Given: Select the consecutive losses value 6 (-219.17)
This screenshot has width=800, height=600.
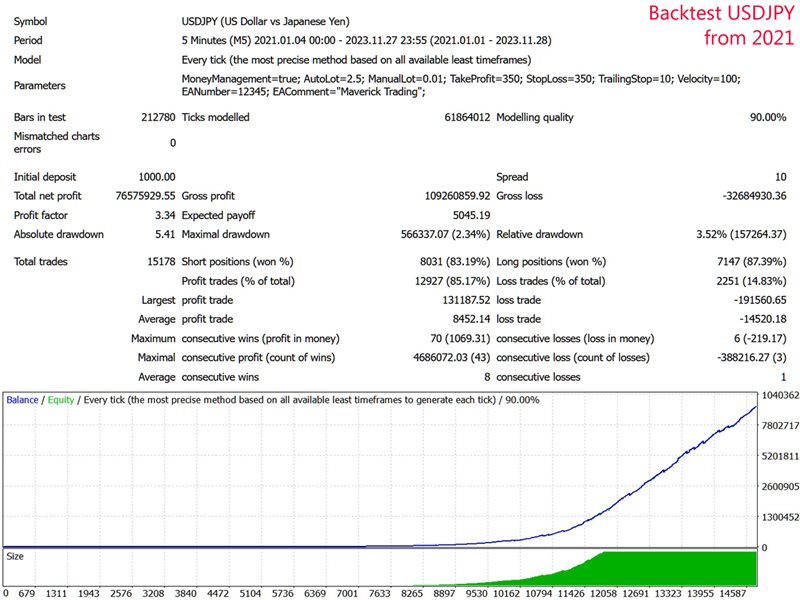Looking at the screenshot, I should coord(760,339).
